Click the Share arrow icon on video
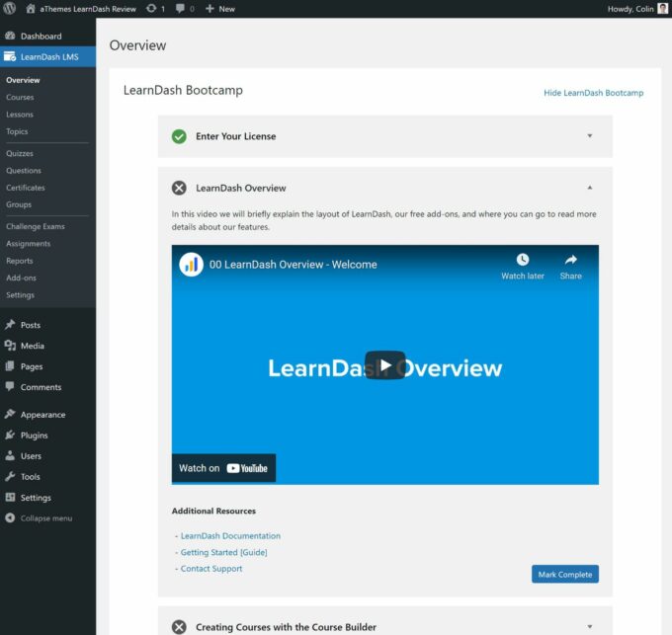 pyautogui.click(x=571, y=260)
